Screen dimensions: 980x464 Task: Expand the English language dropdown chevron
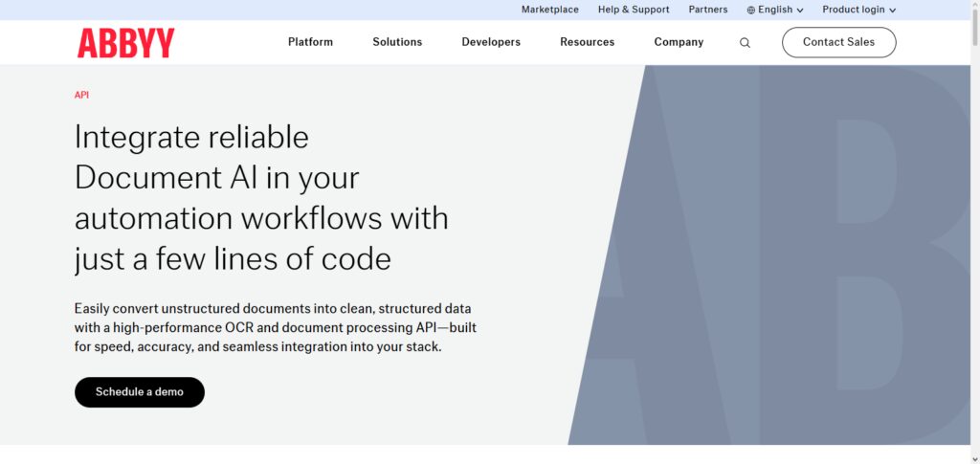[x=800, y=10]
